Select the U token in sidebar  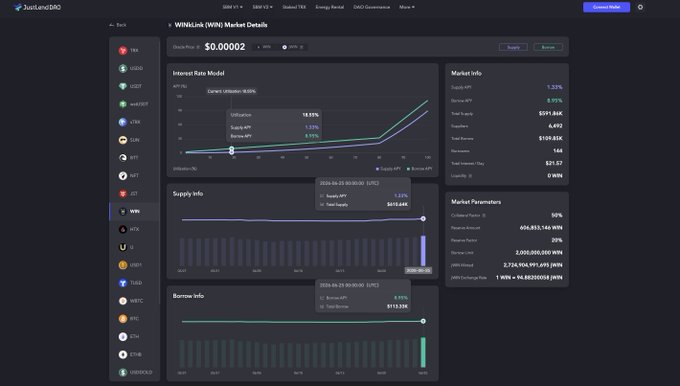tap(134, 247)
